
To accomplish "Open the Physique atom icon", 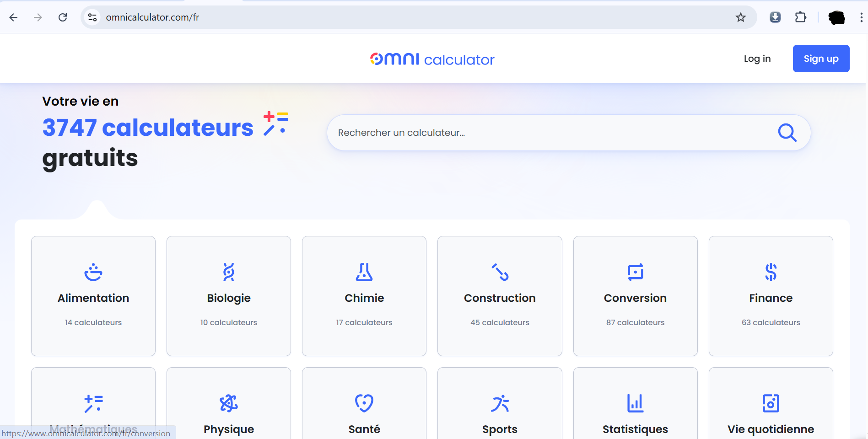I will click(x=229, y=403).
